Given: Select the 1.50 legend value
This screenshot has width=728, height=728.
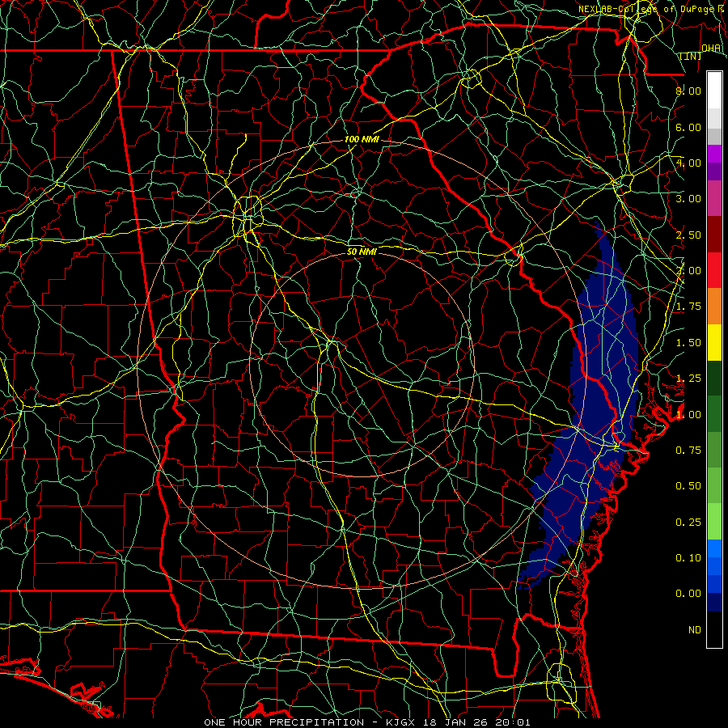Looking at the screenshot, I should click(x=688, y=343).
